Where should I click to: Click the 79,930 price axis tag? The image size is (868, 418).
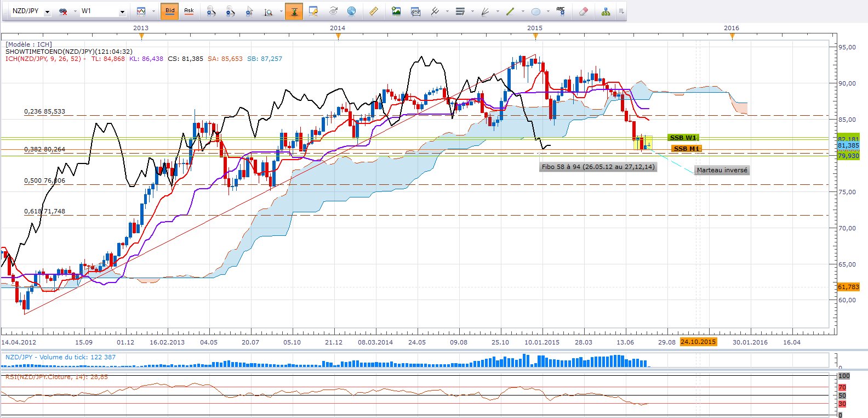point(848,156)
